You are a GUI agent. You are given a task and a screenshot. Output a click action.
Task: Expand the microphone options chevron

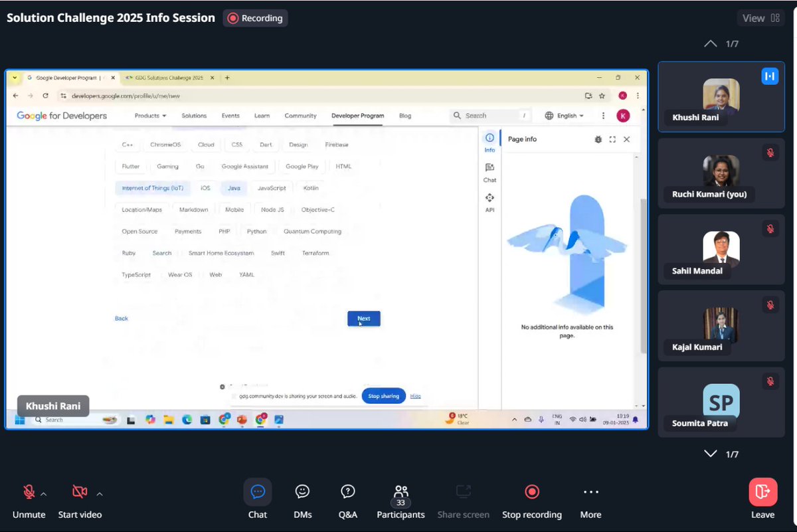coord(44,493)
